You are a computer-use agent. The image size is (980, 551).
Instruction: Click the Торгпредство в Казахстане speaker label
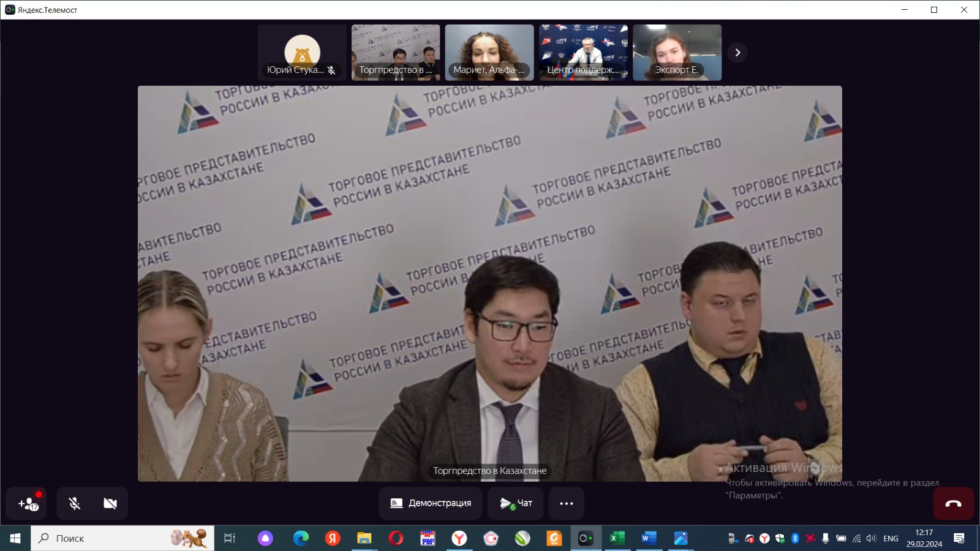coord(490,471)
